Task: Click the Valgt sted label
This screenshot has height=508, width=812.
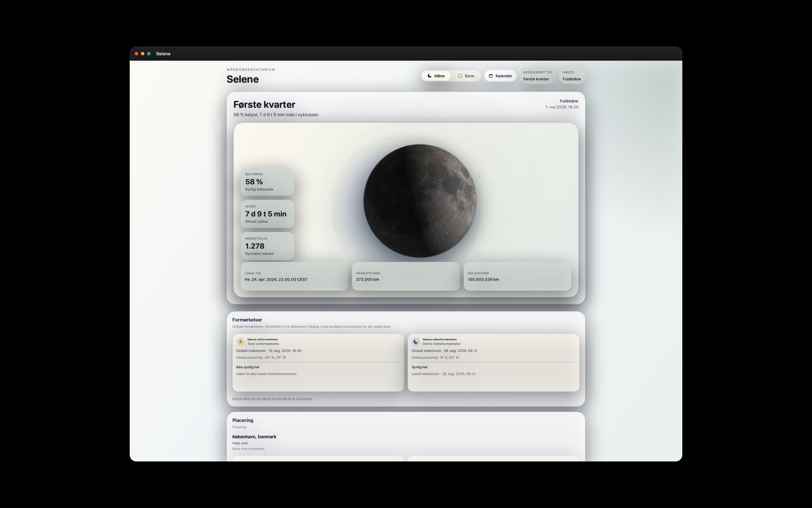Action: click(240, 443)
